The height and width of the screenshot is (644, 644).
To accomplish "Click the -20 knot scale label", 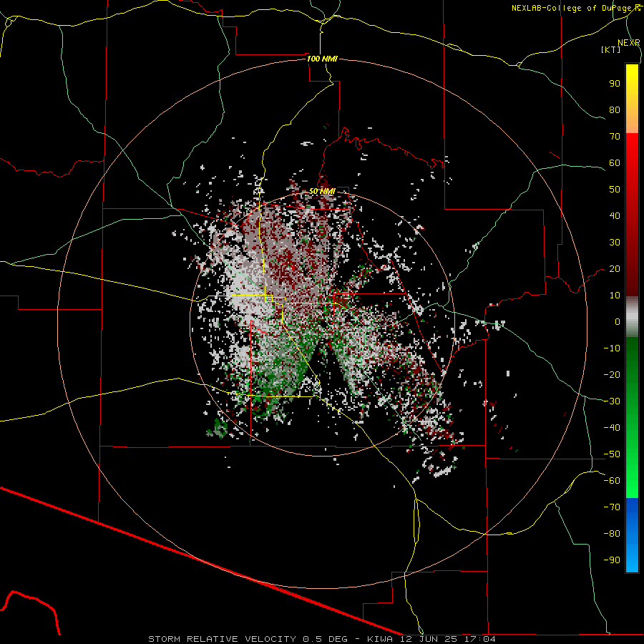I will (612, 375).
